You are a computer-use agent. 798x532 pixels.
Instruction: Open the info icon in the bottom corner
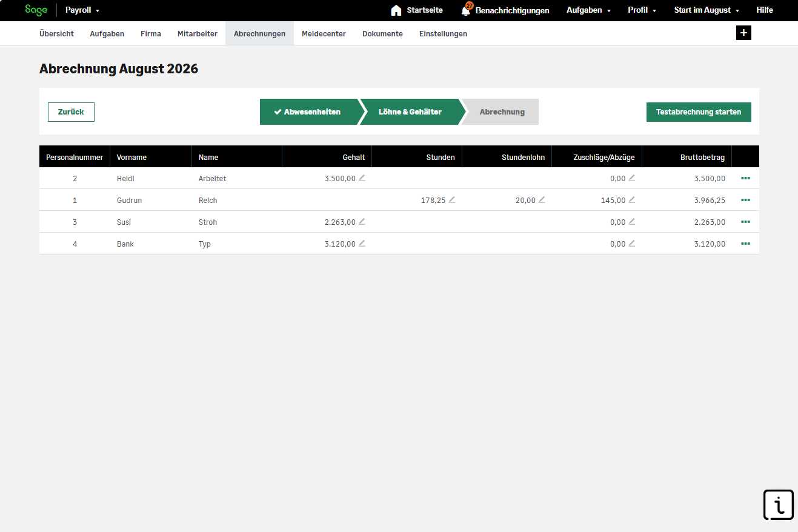point(779,505)
